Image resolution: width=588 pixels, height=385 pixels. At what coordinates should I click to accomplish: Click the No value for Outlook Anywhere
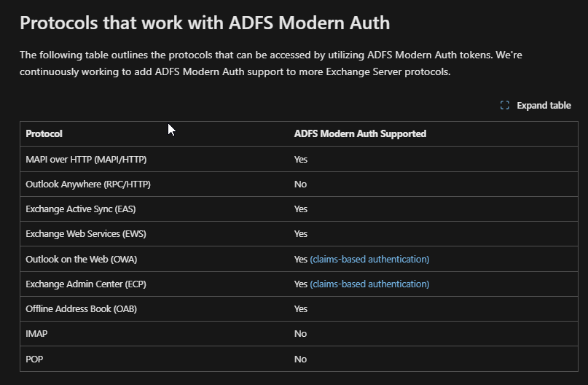[x=300, y=184]
